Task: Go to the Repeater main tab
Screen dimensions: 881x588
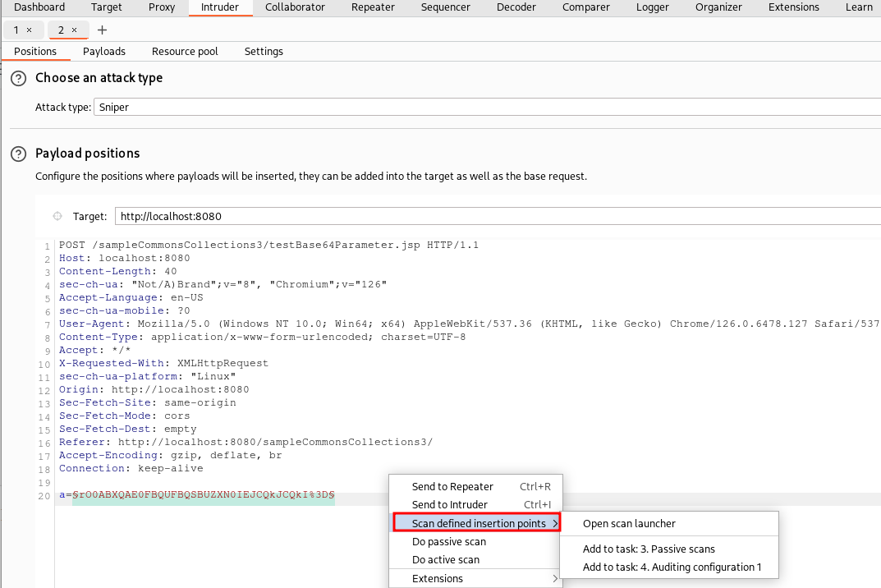Action: tap(373, 7)
